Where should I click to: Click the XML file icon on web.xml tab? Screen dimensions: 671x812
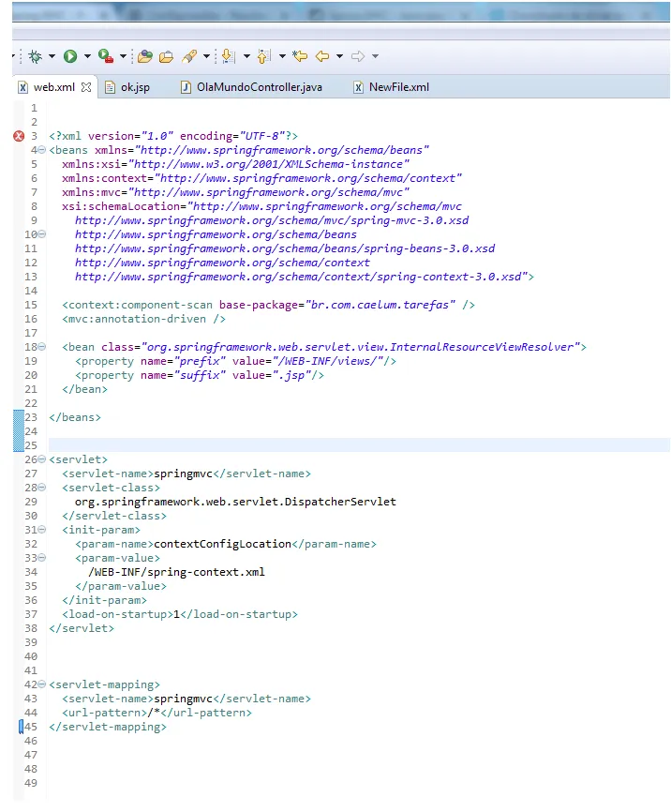(x=22, y=87)
